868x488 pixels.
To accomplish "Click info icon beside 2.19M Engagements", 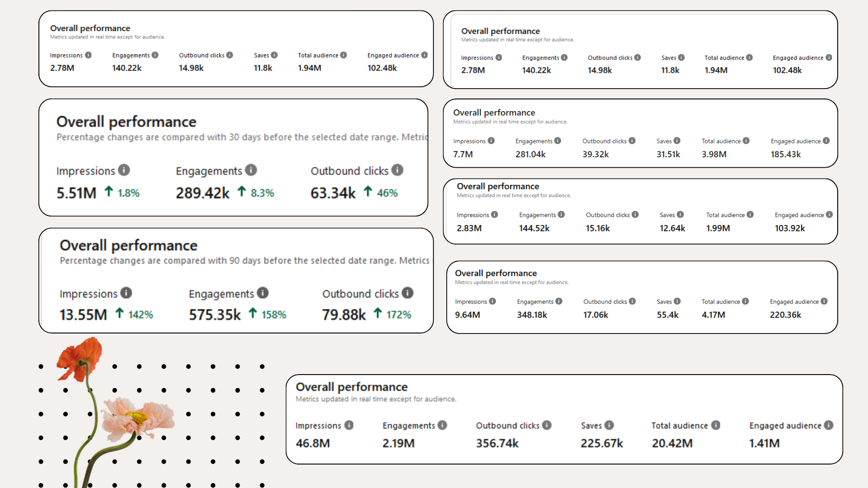I will pos(442,425).
